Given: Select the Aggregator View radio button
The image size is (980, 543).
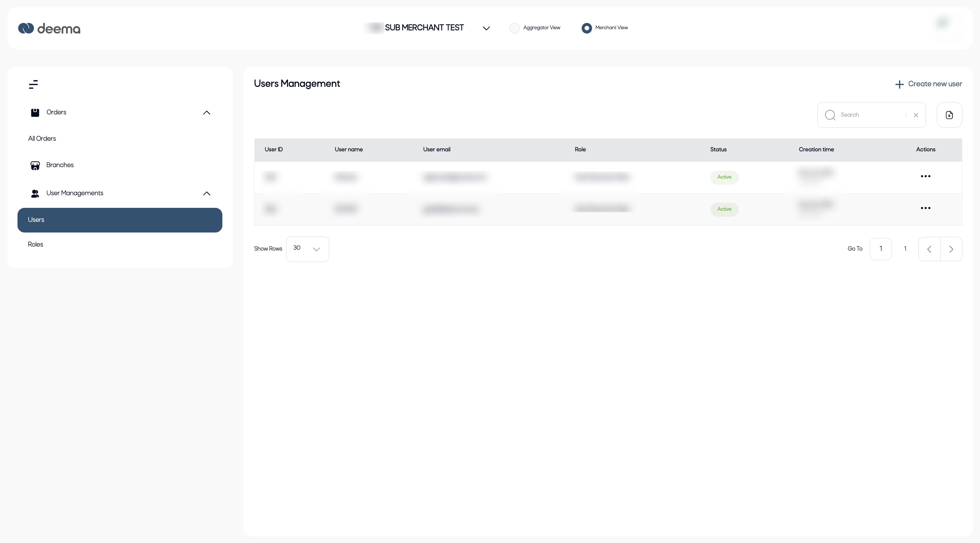Looking at the screenshot, I should coord(514,28).
